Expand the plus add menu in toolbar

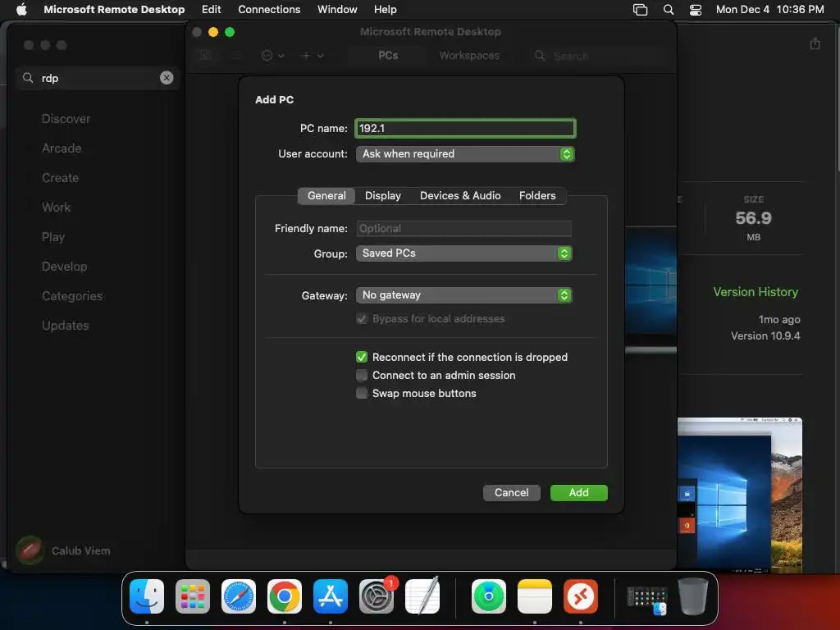pyautogui.click(x=313, y=55)
